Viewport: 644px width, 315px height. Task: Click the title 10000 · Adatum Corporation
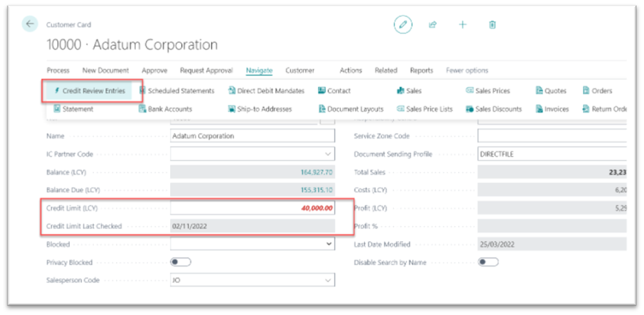click(132, 45)
